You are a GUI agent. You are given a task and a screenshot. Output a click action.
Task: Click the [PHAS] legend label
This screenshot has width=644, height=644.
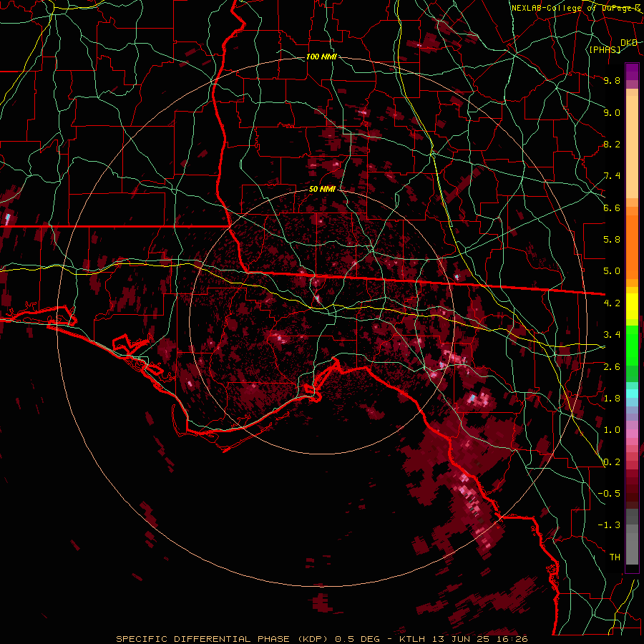605,49
